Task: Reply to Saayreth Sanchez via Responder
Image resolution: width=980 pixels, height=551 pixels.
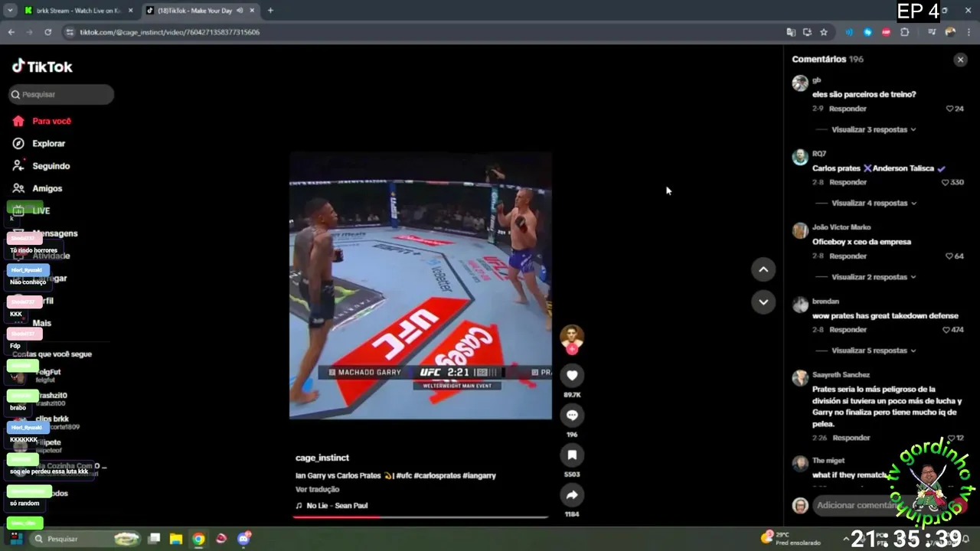Action: click(x=851, y=438)
